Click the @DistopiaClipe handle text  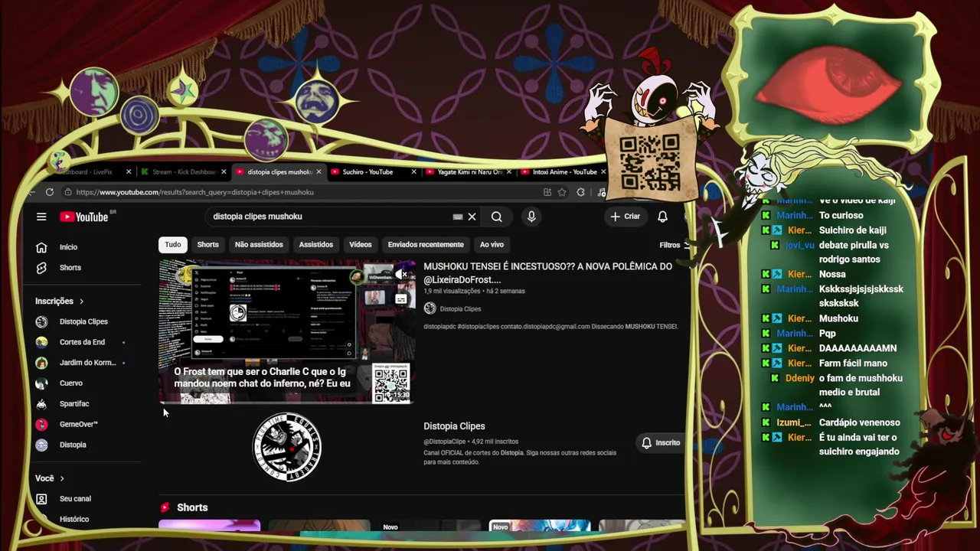tap(445, 442)
